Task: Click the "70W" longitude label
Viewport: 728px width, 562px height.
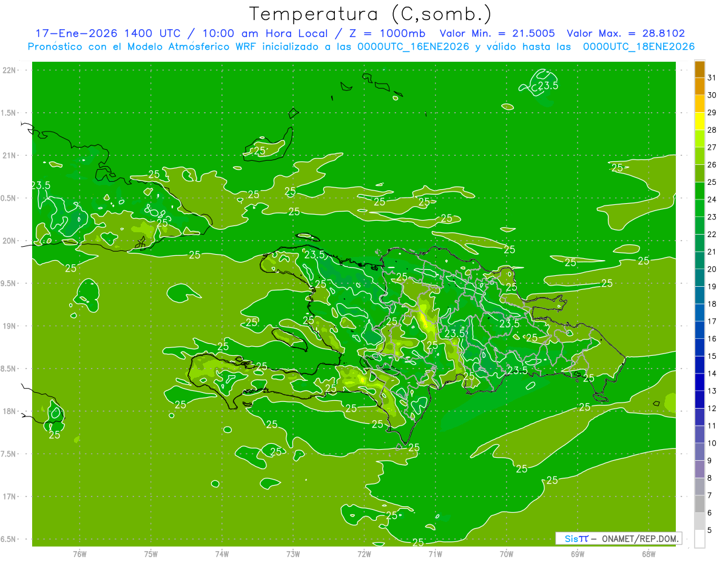Action: (x=506, y=554)
